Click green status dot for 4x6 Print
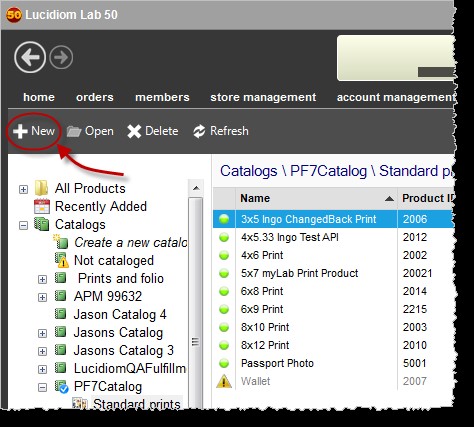 coord(224,255)
